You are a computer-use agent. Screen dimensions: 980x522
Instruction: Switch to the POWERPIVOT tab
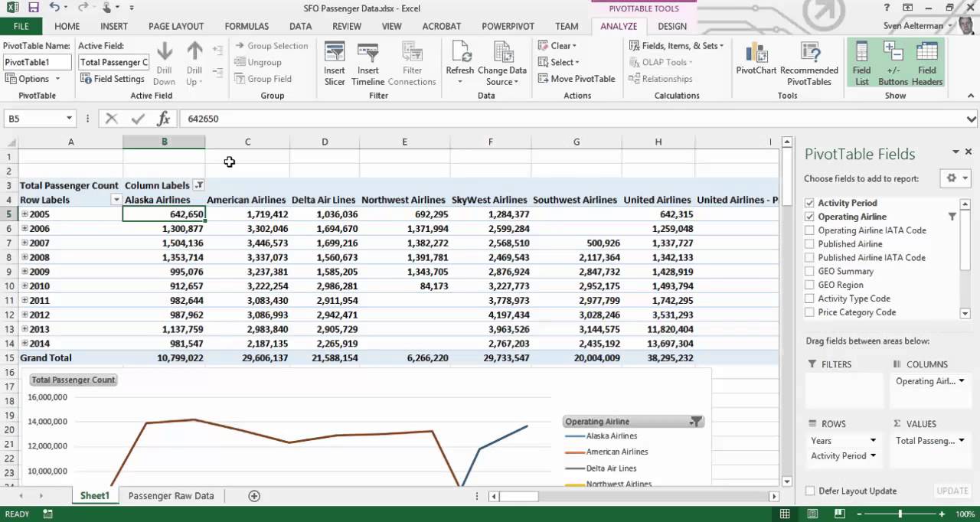[508, 26]
